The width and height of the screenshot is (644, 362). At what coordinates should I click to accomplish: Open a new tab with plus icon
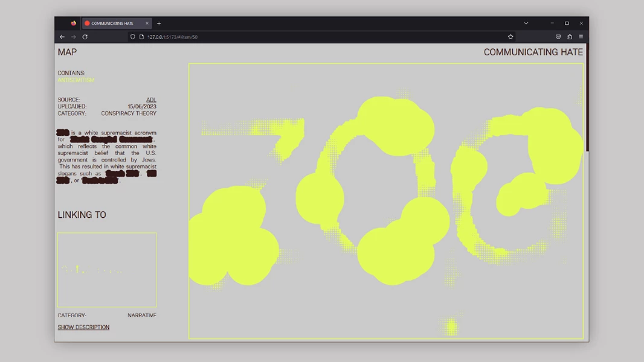(x=159, y=24)
